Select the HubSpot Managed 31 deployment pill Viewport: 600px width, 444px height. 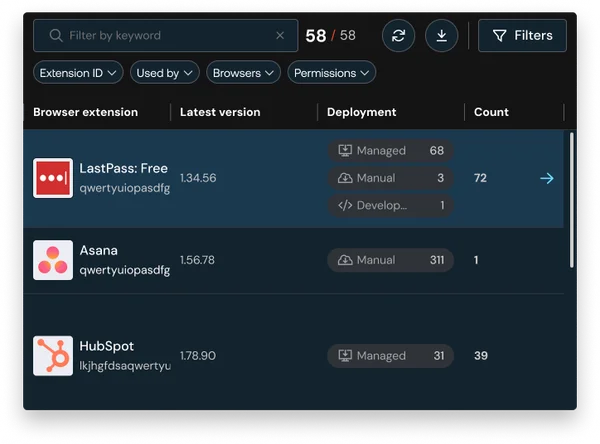[391, 356]
